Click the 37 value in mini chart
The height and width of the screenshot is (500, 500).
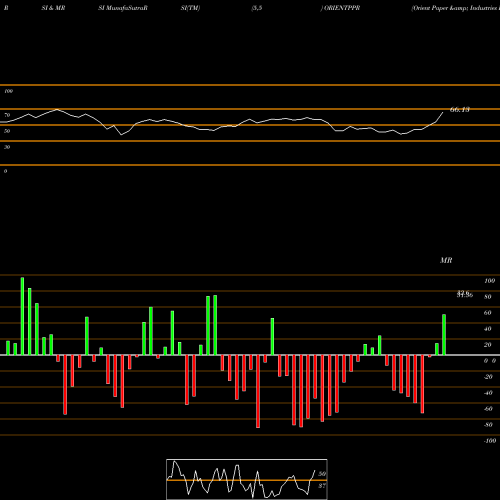[322, 486]
